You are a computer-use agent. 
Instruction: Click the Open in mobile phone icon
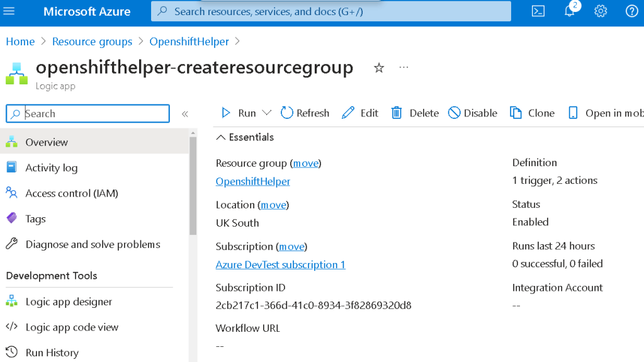[573, 113]
